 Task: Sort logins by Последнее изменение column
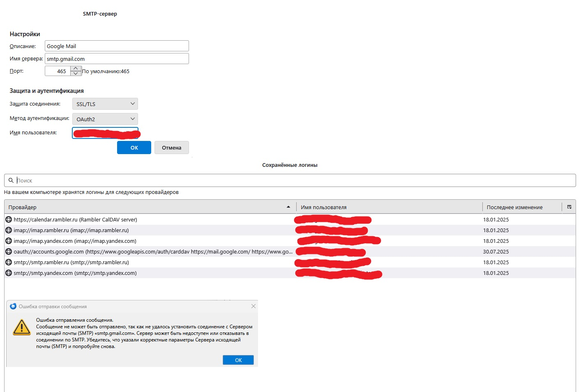[522, 207]
